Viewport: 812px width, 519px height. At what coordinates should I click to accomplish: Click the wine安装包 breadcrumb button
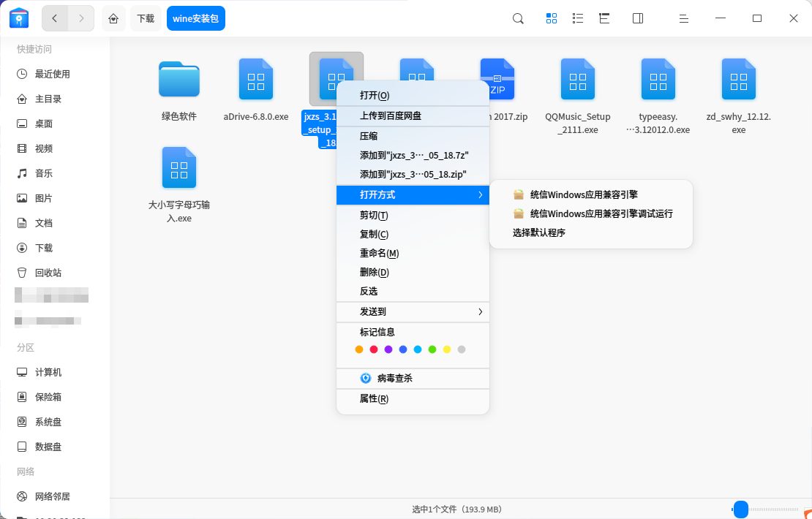click(196, 18)
